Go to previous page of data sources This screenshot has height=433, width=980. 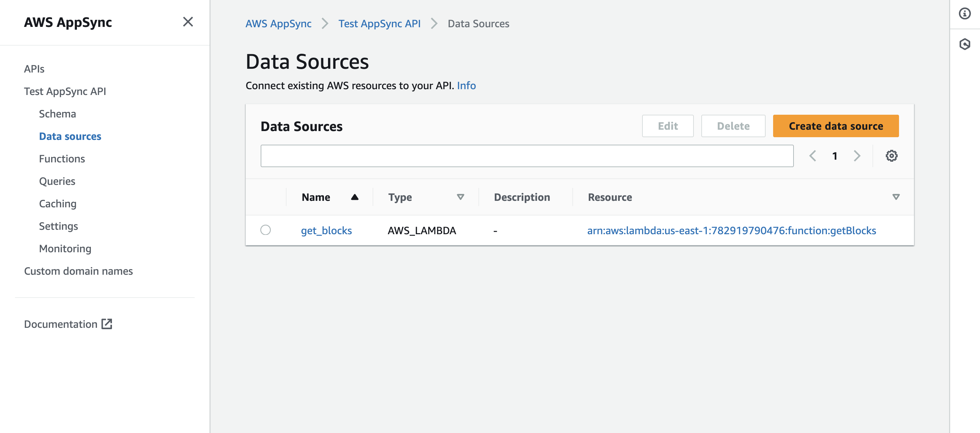[x=812, y=156]
